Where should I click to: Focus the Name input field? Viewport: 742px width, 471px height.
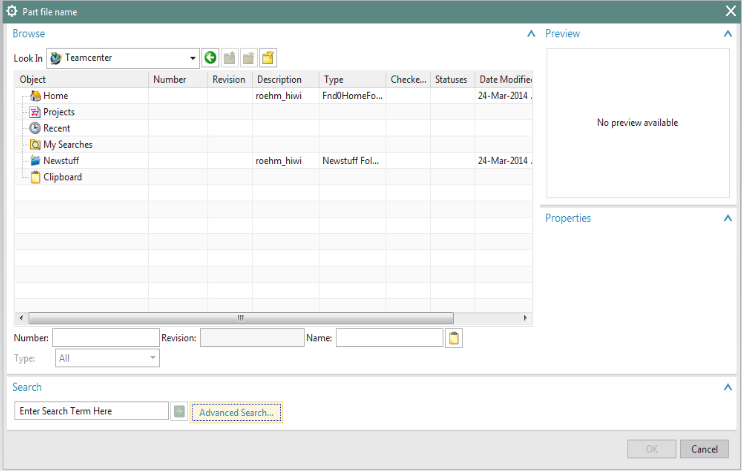pos(389,338)
